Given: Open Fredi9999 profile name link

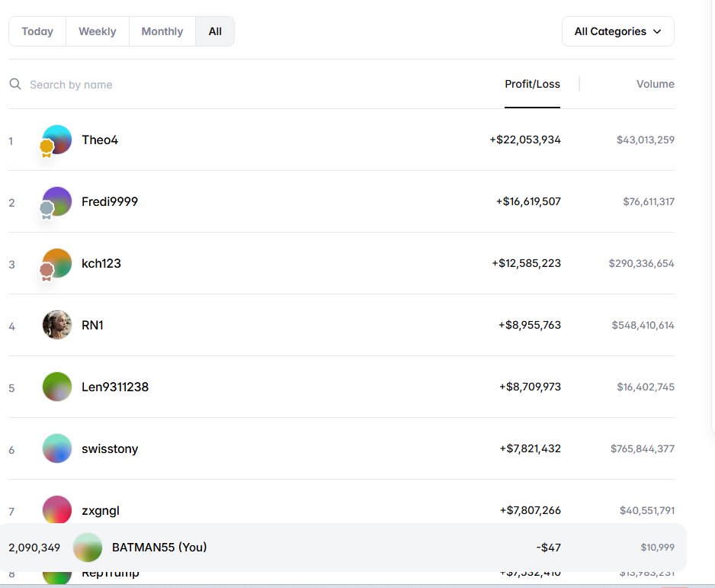Looking at the screenshot, I should 110,201.
